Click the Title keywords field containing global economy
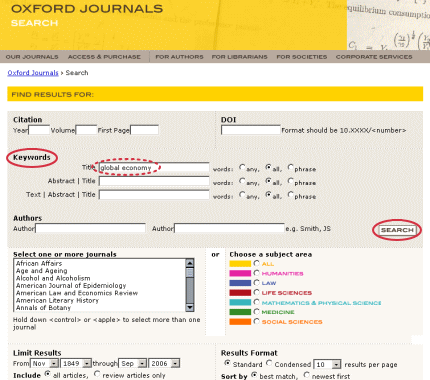 pyautogui.click(x=154, y=168)
